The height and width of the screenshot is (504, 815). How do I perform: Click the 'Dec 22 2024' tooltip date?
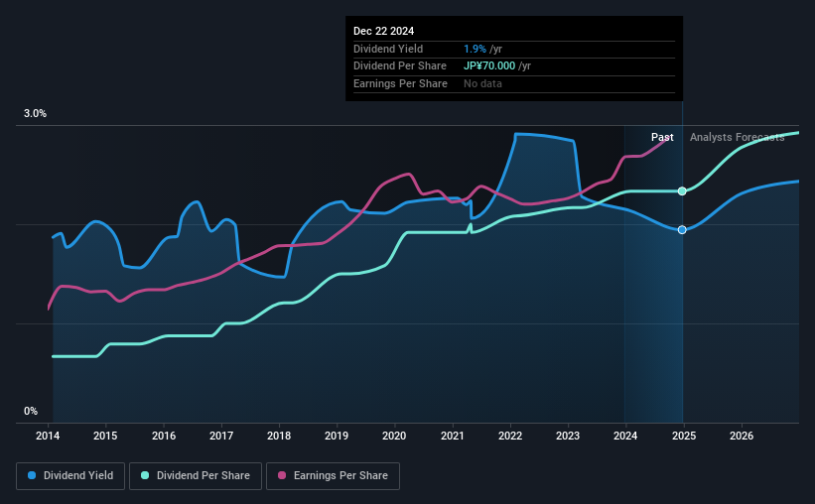point(383,31)
